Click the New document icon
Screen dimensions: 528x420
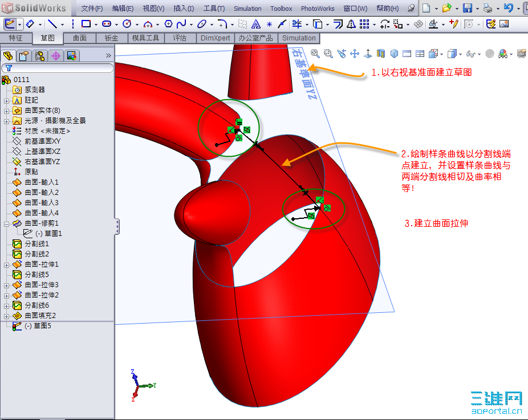(x=427, y=8)
